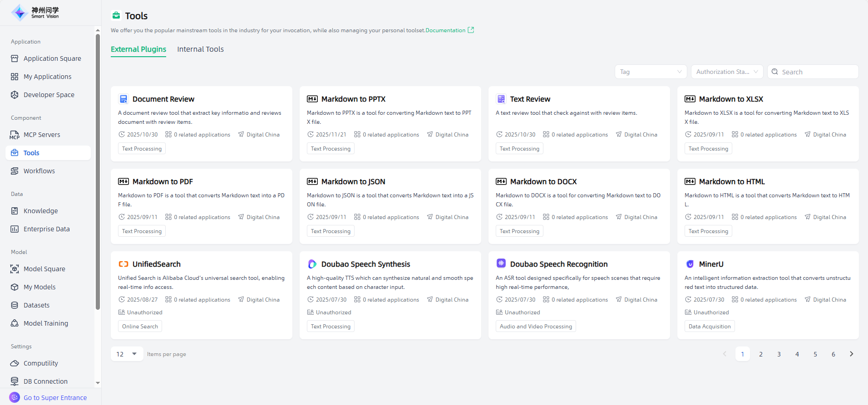Go to the next page arrow
868x405 pixels.
pyautogui.click(x=851, y=354)
